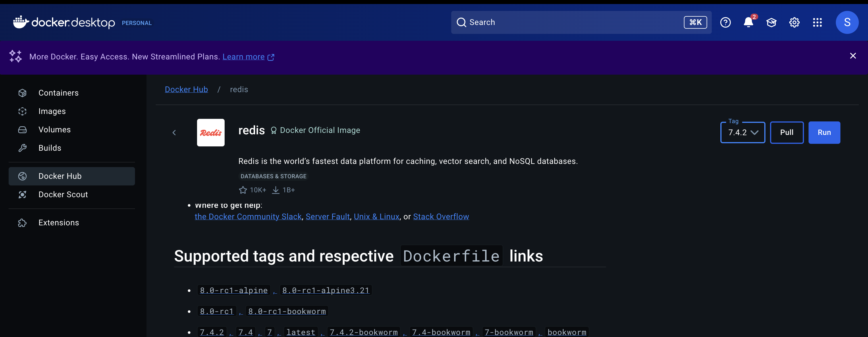Click Docker Hub breadcrumb link
The image size is (868, 337).
[x=186, y=90]
